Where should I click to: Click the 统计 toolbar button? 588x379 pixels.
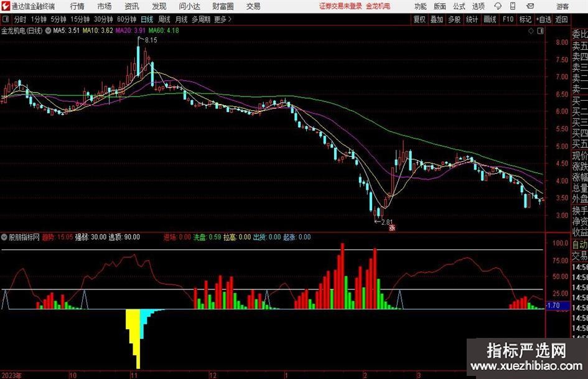[472, 19]
